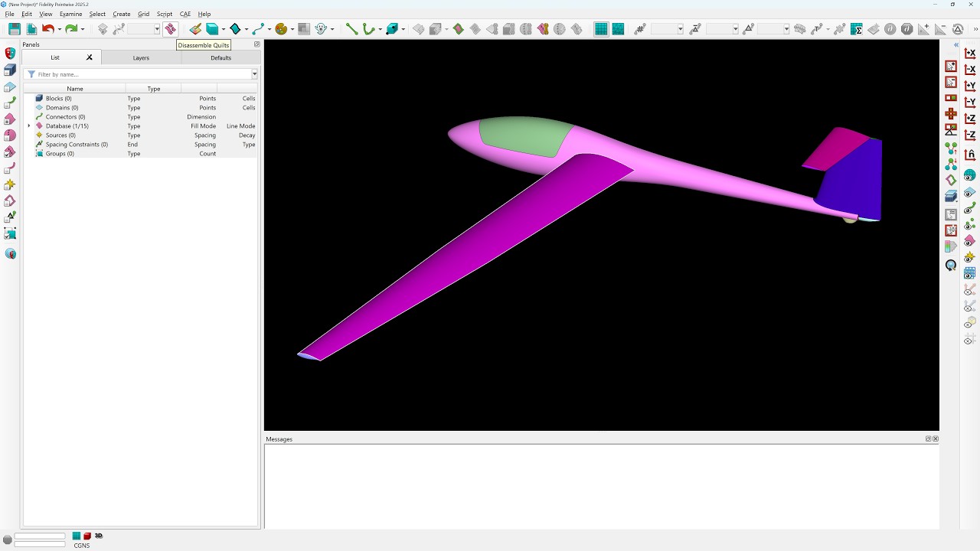
Task: Click the CGNS solver teal square icon
Action: (77, 536)
